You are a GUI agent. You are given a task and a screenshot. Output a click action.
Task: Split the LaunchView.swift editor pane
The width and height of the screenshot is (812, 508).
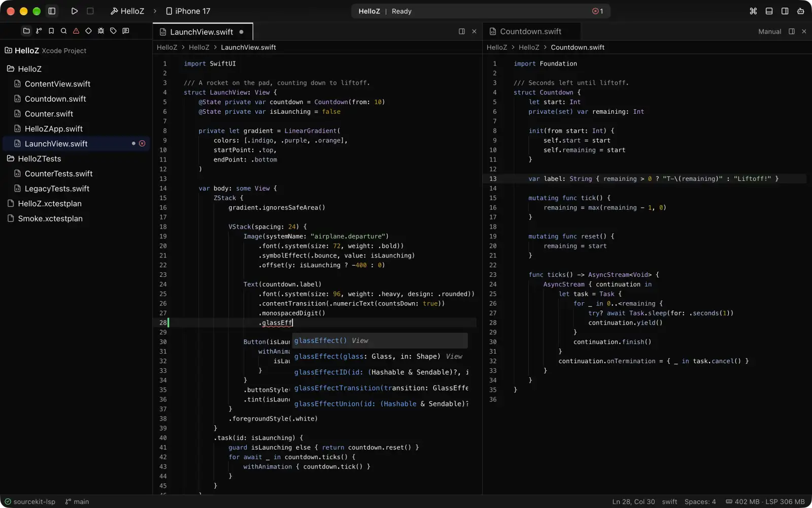(462, 31)
